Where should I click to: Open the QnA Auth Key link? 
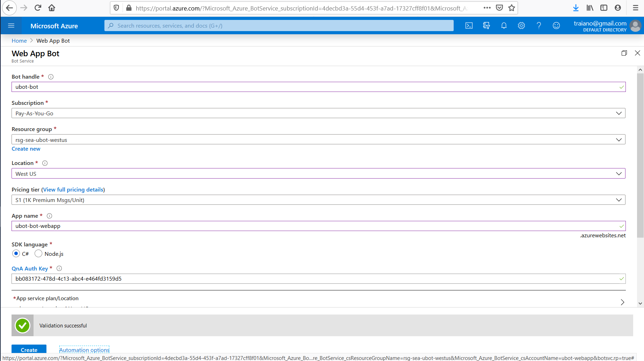click(30, 268)
